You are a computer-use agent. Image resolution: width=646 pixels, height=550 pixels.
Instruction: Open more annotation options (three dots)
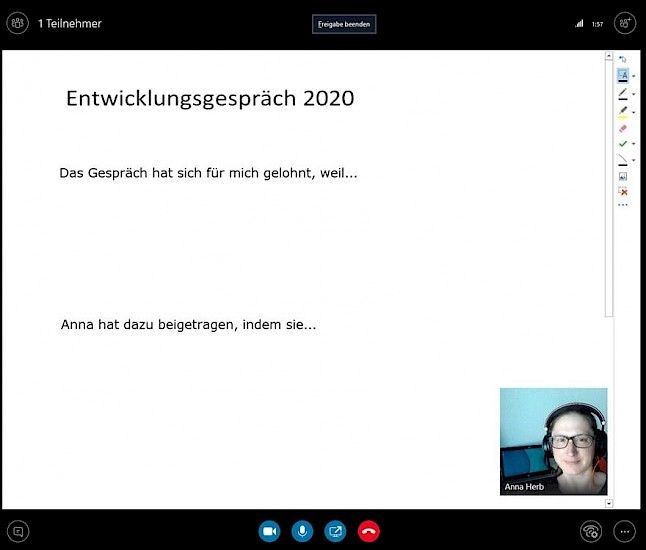pos(623,205)
